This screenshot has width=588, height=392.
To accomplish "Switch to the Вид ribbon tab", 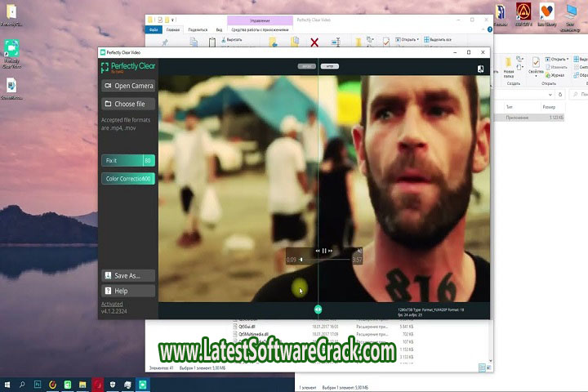I will [x=219, y=29].
